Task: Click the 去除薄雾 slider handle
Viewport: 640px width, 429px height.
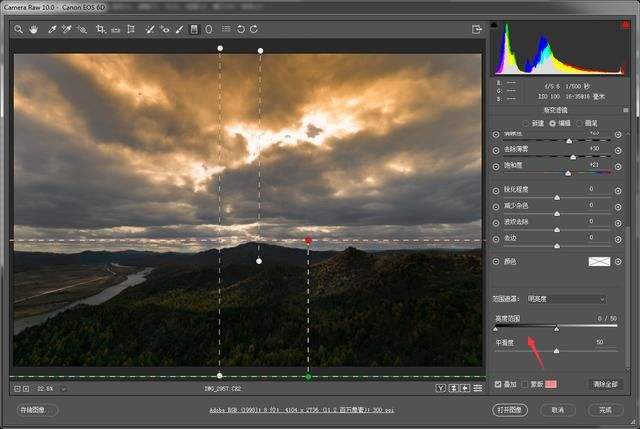Action: click(x=573, y=157)
